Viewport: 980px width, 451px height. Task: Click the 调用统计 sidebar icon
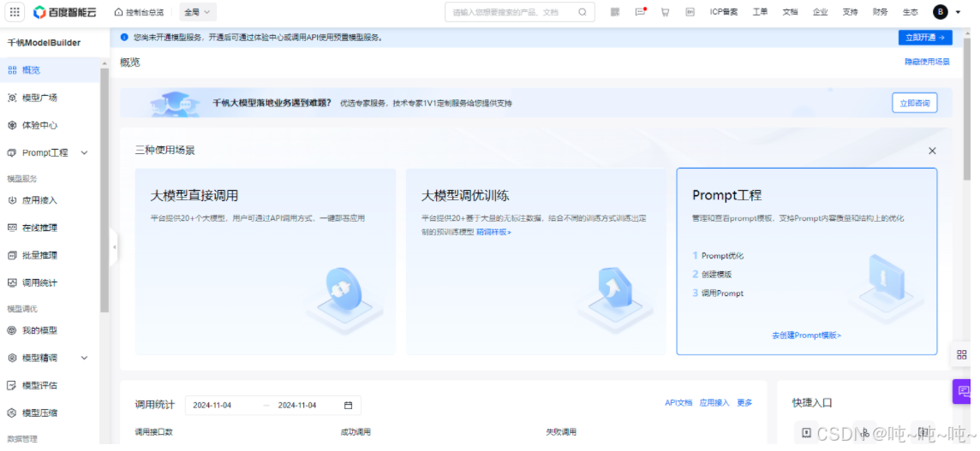pos(12,283)
